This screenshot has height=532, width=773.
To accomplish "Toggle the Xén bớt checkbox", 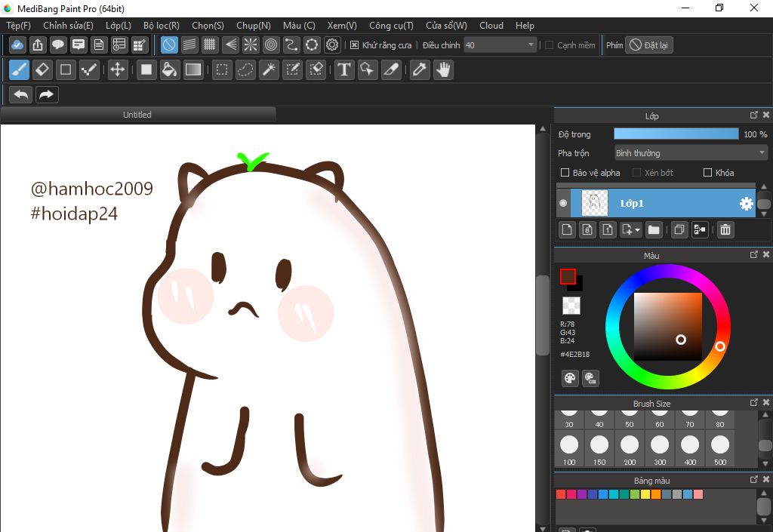I will [637, 172].
